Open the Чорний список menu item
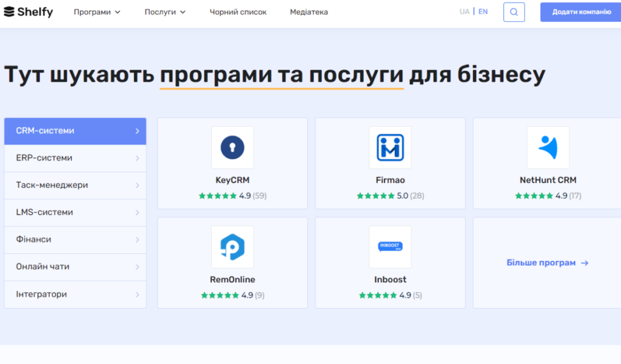 pos(238,11)
